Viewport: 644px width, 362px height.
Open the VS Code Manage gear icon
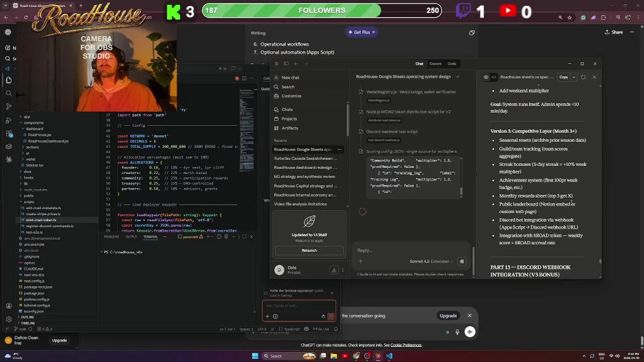click(9, 319)
